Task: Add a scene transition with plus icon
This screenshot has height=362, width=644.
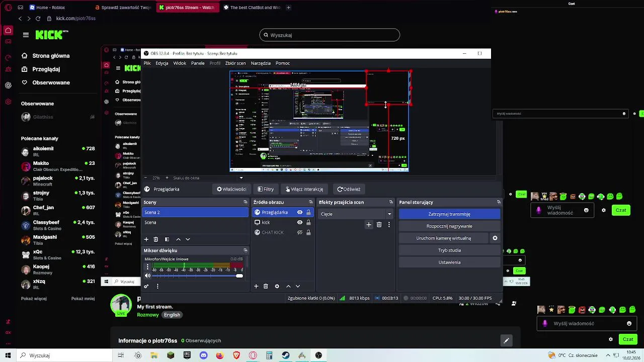Action: tap(369, 225)
